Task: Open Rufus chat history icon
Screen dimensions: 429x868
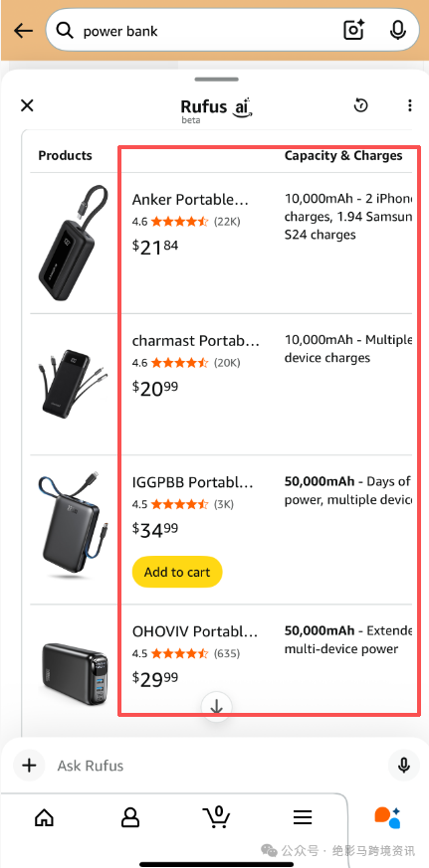Action: [361, 105]
